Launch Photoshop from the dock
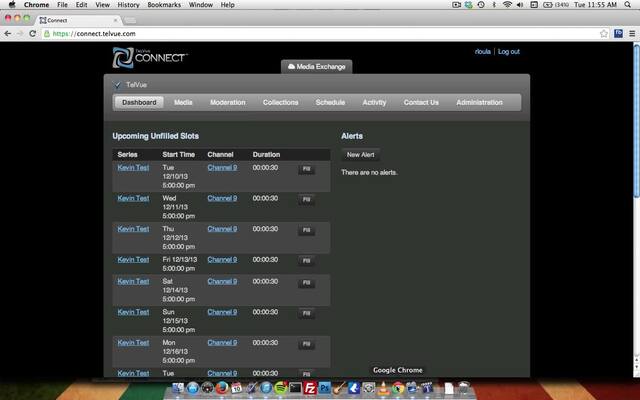Image resolution: width=640 pixels, height=400 pixels. click(325, 388)
